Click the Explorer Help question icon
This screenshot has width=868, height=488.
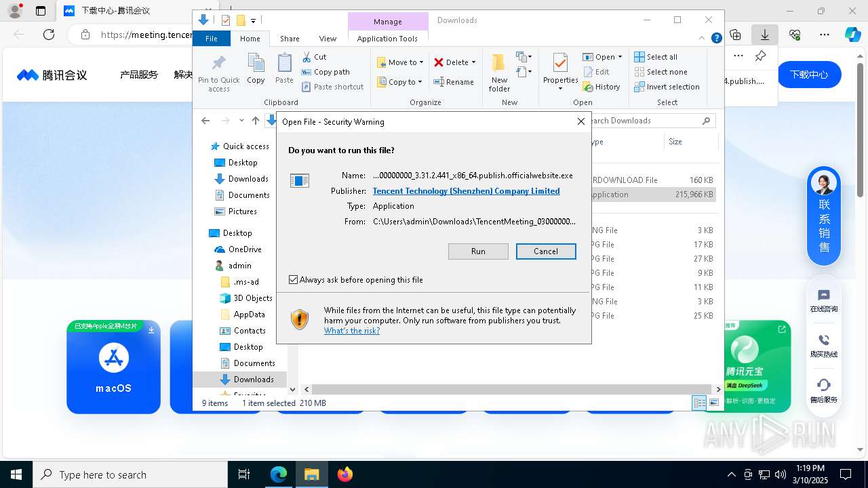pyautogui.click(x=716, y=39)
